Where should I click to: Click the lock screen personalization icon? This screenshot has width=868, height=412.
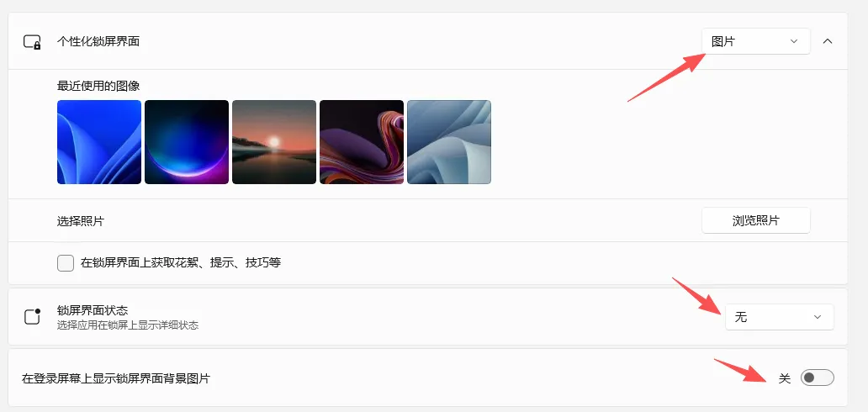click(32, 42)
